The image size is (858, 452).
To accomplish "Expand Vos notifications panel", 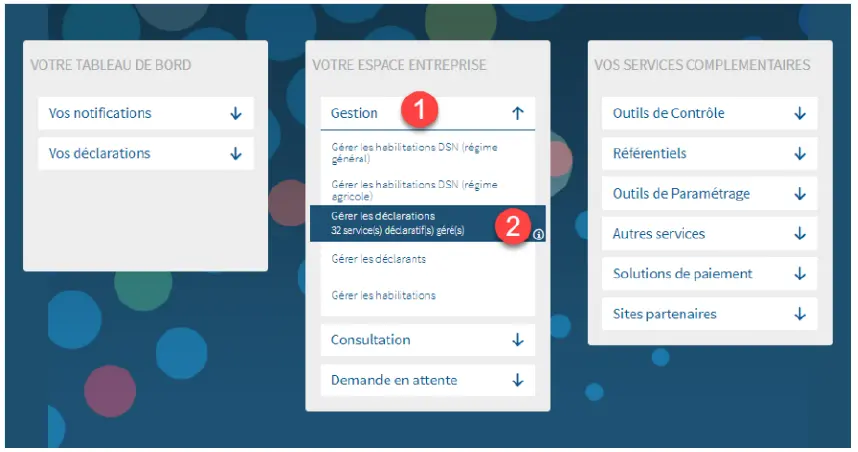I will [x=235, y=114].
